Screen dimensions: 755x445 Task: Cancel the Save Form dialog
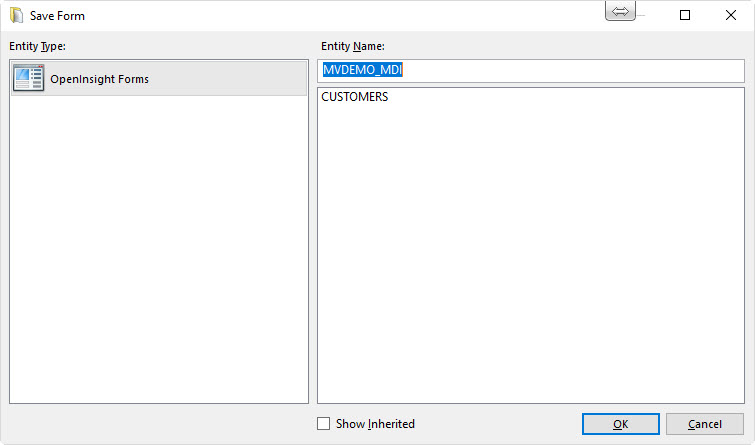(x=704, y=424)
